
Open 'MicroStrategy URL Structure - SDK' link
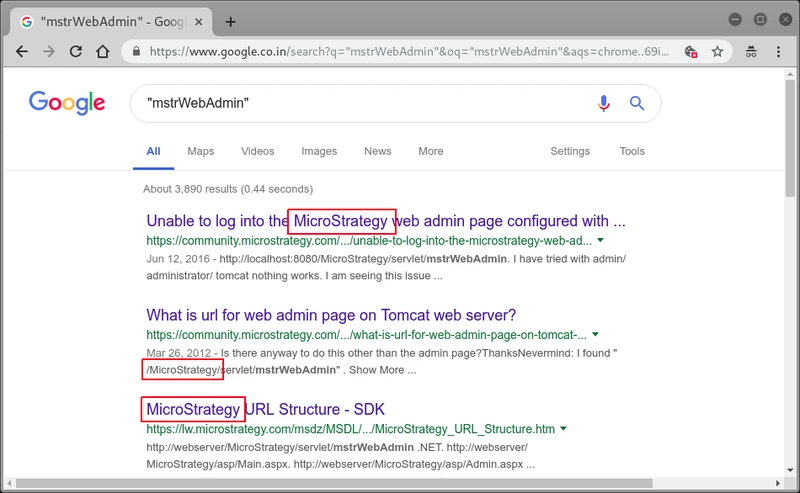click(265, 409)
